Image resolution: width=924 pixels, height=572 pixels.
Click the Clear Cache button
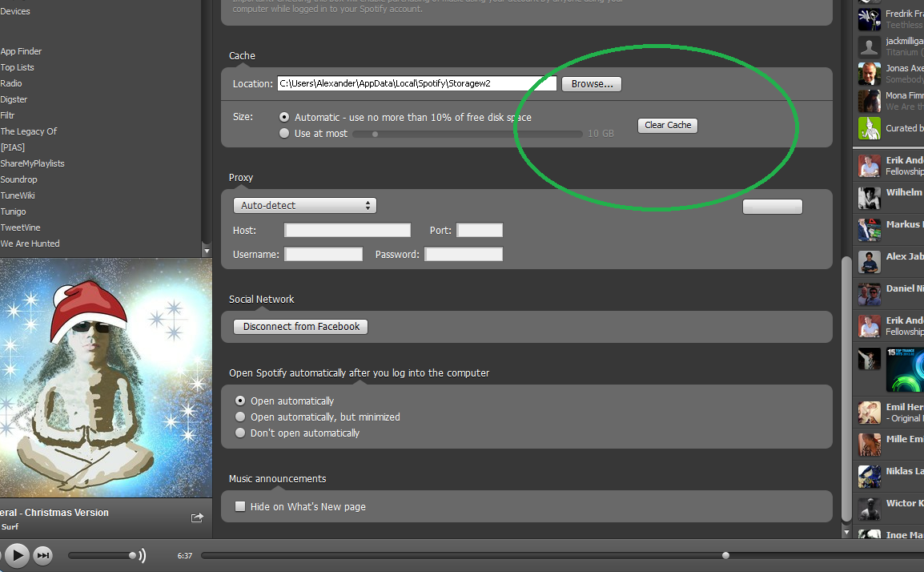[668, 126]
